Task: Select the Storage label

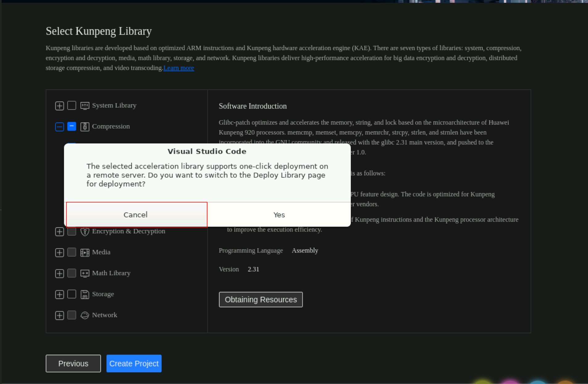Action: click(103, 294)
